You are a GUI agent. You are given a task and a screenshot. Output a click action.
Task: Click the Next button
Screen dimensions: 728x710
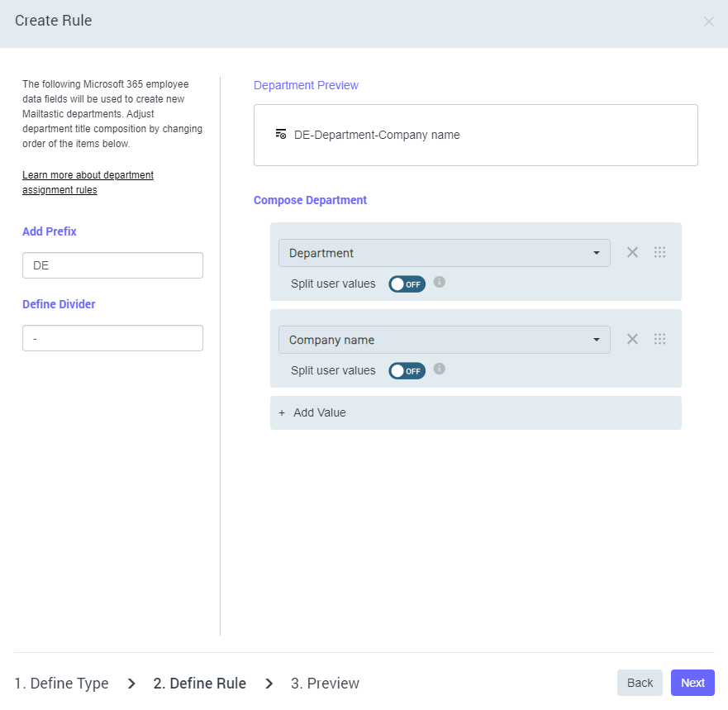tap(692, 683)
